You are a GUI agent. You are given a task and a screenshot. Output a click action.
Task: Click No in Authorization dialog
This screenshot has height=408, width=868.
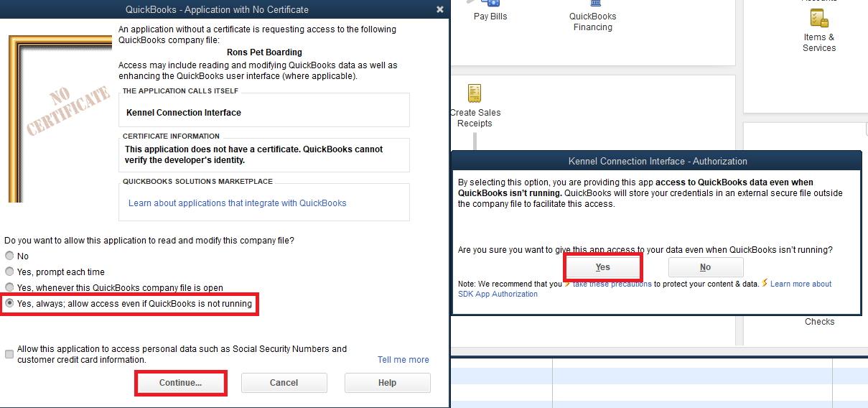[706, 267]
